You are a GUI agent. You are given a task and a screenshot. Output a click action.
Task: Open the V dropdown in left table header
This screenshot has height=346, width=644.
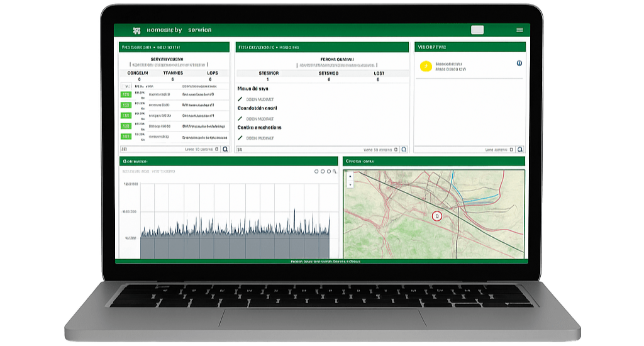click(128, 86)
